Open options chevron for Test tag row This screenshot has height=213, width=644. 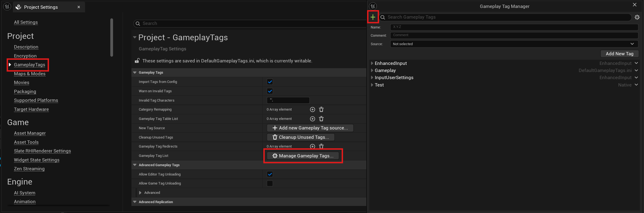pos(636,85)
